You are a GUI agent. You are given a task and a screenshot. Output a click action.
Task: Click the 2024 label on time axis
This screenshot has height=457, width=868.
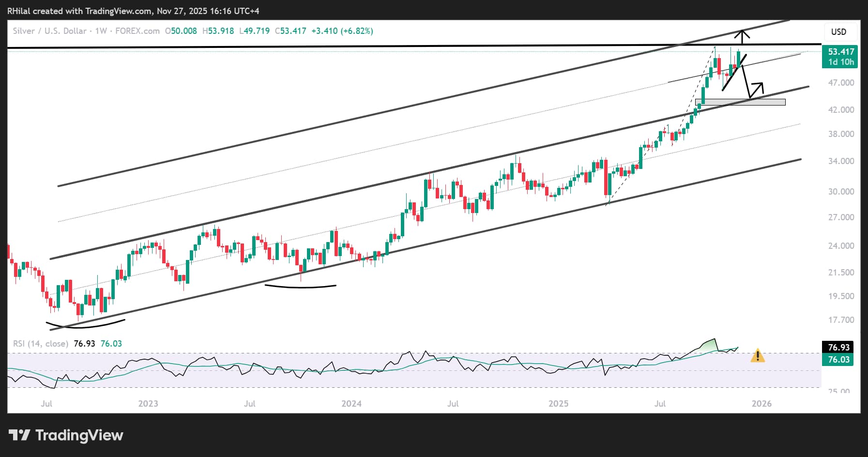(351, 404)
